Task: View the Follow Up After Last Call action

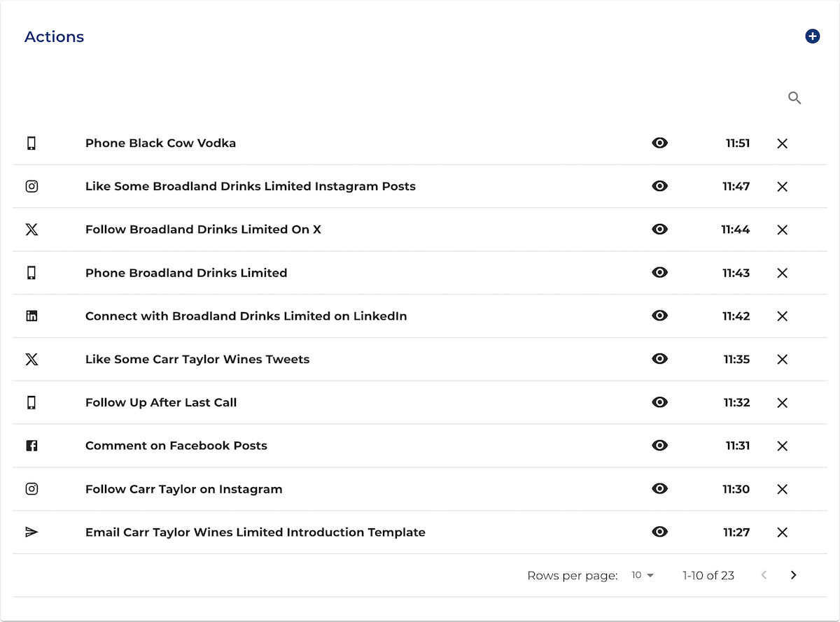Action: click(659, 402)
